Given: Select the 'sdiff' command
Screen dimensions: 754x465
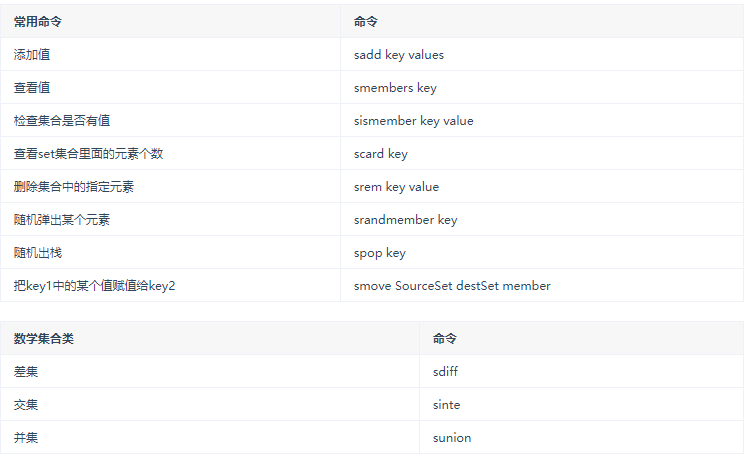Looking at the screenshot, I should (x=445, y=372).
